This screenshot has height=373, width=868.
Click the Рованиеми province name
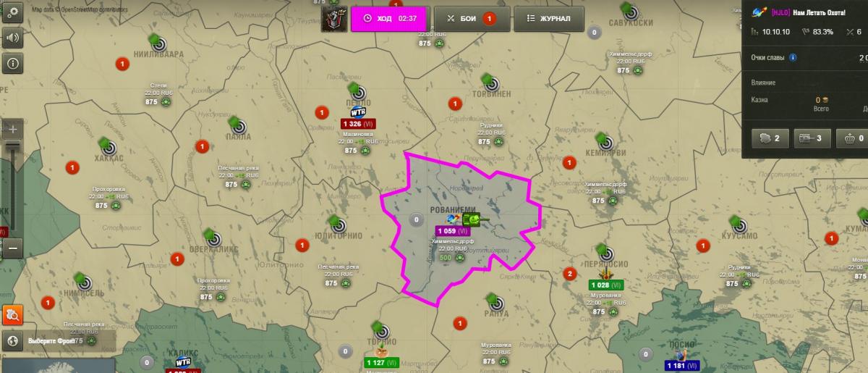pos(454,209)
